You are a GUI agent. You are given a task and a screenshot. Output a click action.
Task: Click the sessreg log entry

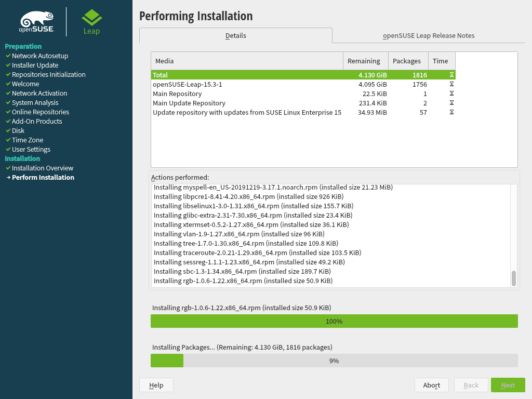pos(249,262)
